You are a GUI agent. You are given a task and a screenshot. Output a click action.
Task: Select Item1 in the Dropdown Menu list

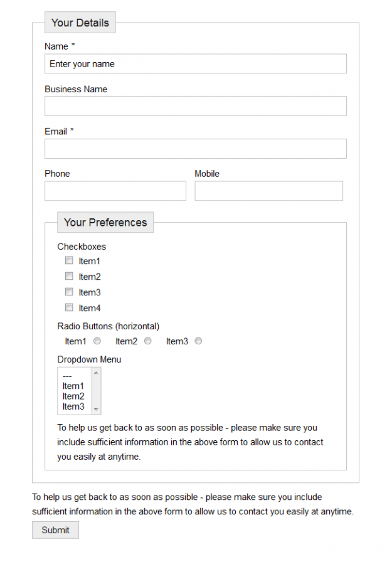tap(73, 386)
